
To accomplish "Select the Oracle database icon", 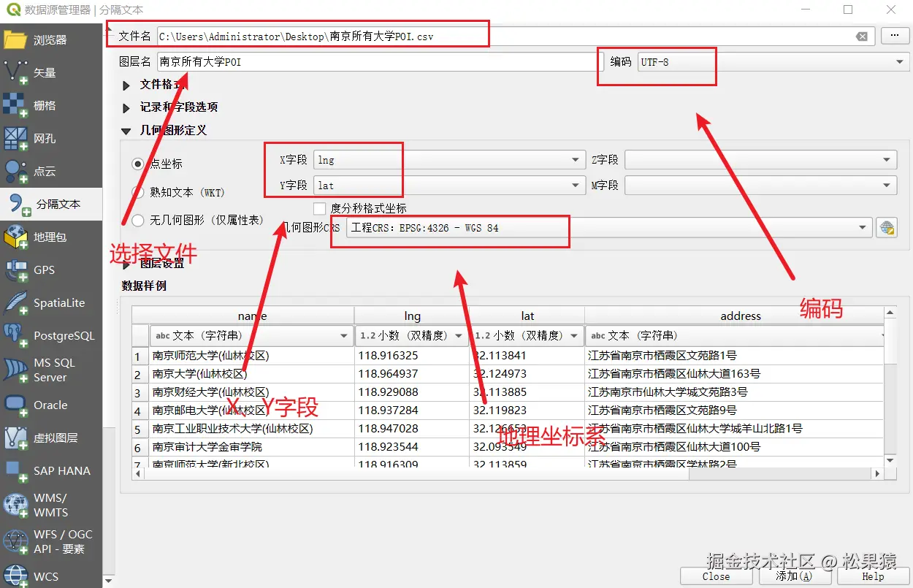I will pos(15,405).
